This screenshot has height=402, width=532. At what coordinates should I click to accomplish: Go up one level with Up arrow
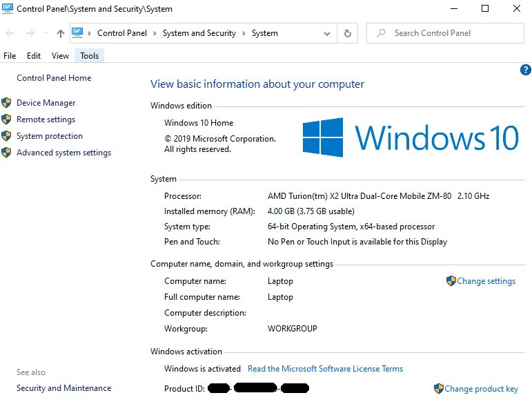click(61, 33)
